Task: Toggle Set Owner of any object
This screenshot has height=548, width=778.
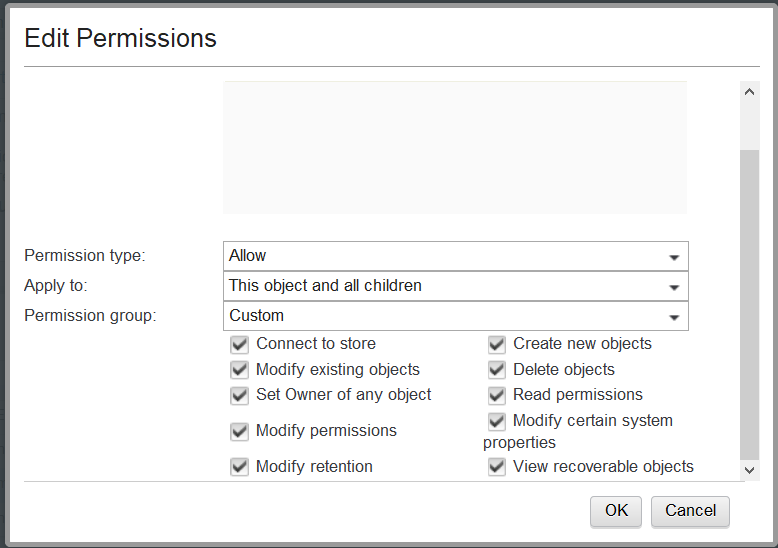Action: [x=239, y=395]
